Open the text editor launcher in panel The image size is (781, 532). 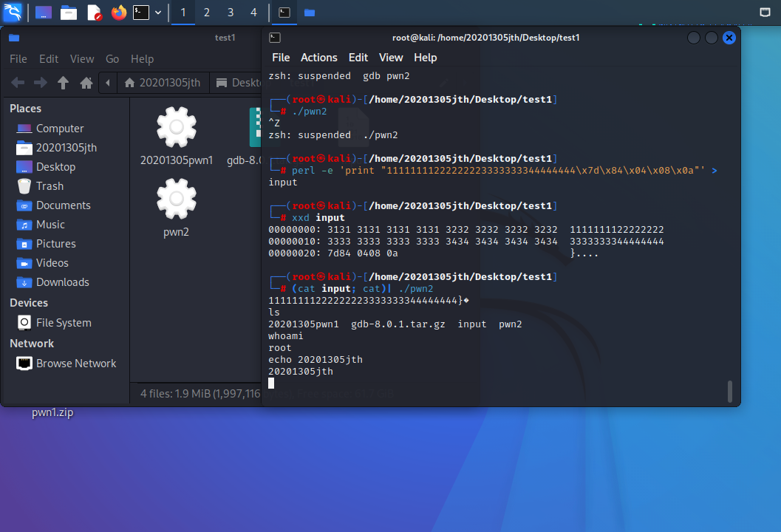[x=94, y=13]
